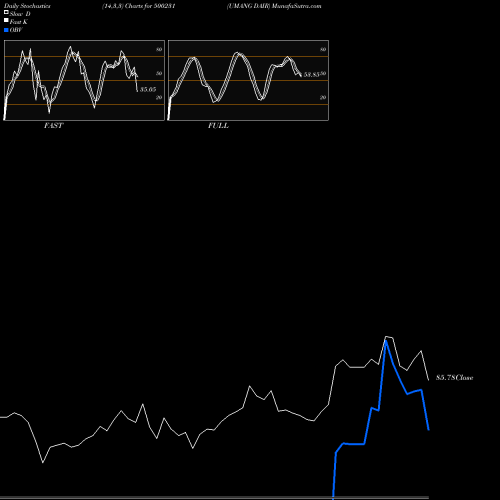Click the FAST stochastic chart panel
Viewport: 500px width, 500px height.
pyautogui.click(x=84, y=80)
